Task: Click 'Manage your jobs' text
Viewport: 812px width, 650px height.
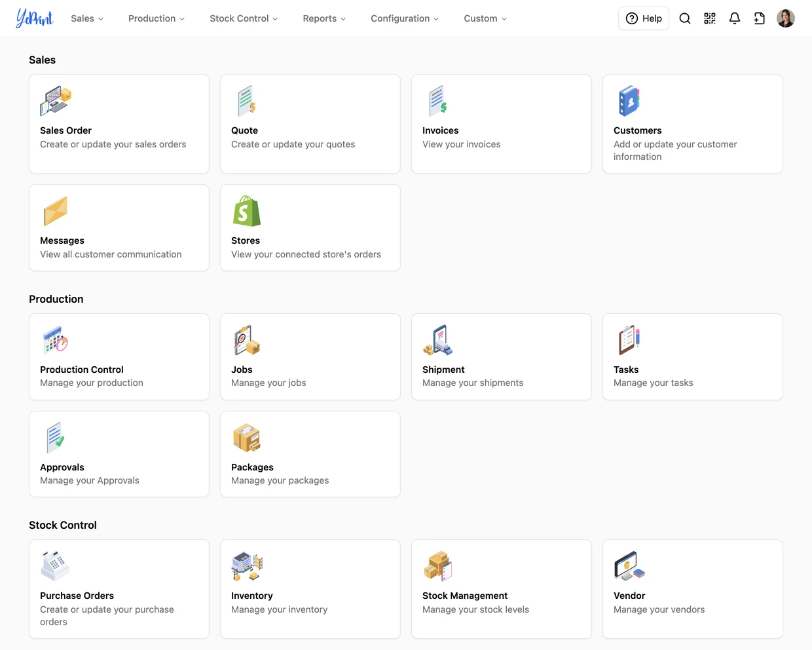Action: 268,383
